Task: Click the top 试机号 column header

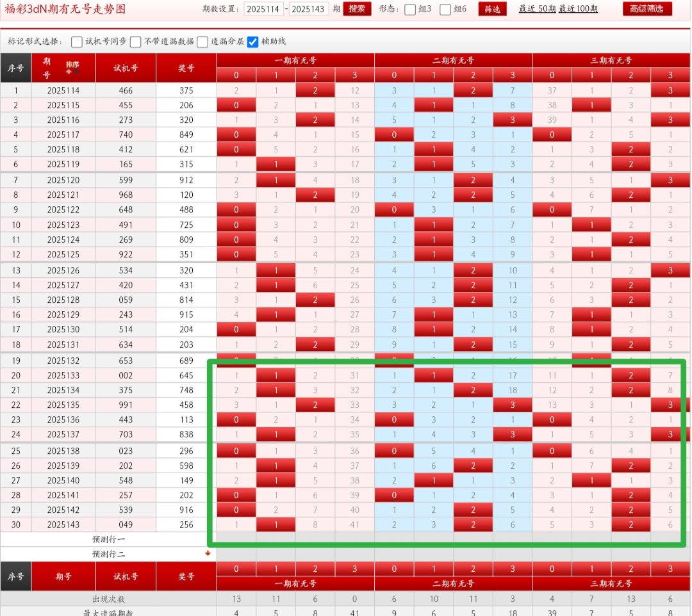Action: (x=126, y=68)
